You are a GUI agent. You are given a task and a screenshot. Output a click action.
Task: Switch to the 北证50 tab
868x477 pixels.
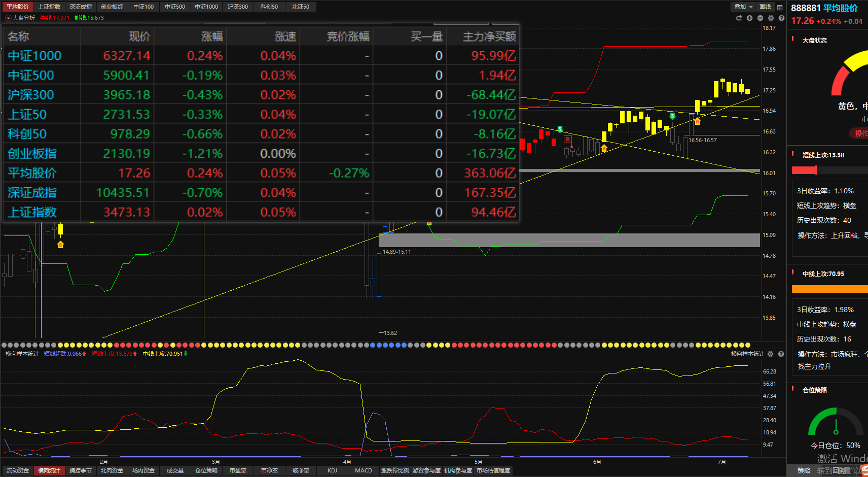coord(301,7)
